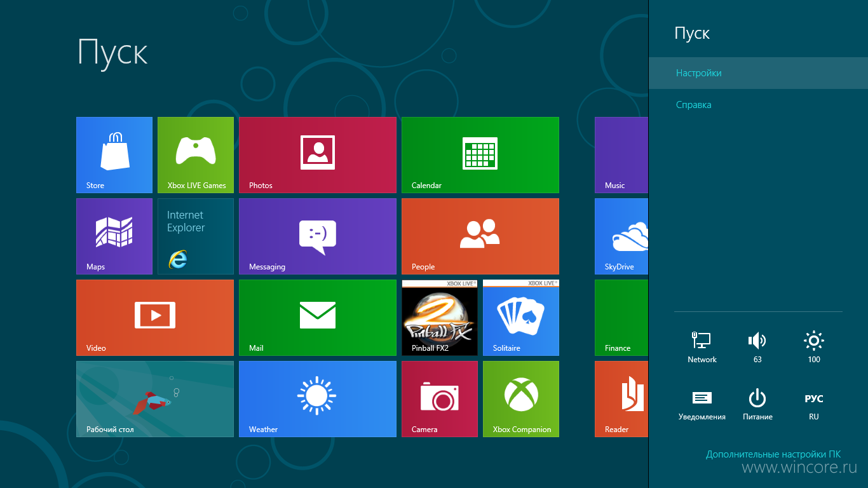
Task: Open the Питание power options
Action: tap(757, 405)
